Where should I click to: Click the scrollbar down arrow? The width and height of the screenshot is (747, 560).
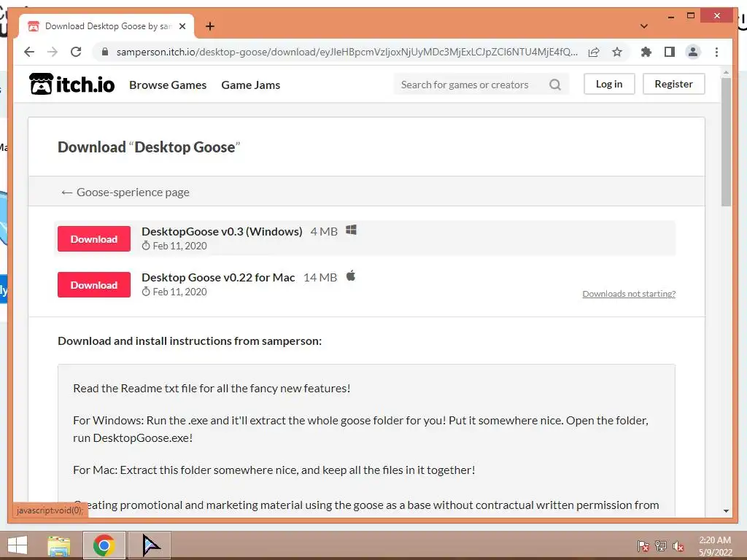[x=726, y=511]
